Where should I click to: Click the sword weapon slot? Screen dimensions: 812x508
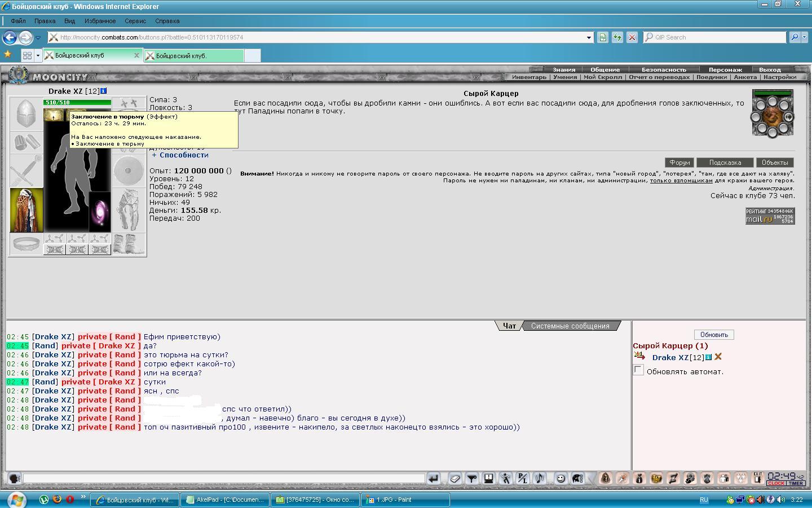pos(27,170)
